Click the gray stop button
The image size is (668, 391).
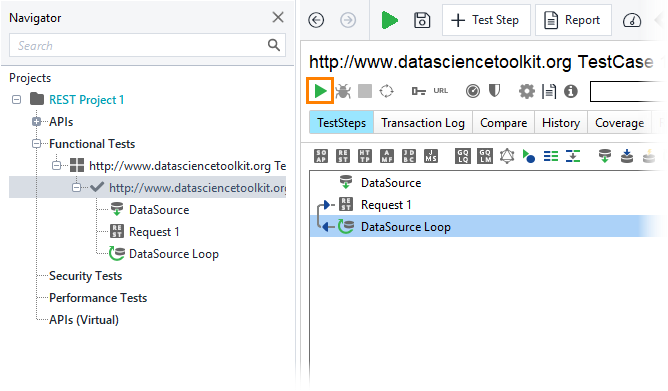365,91
